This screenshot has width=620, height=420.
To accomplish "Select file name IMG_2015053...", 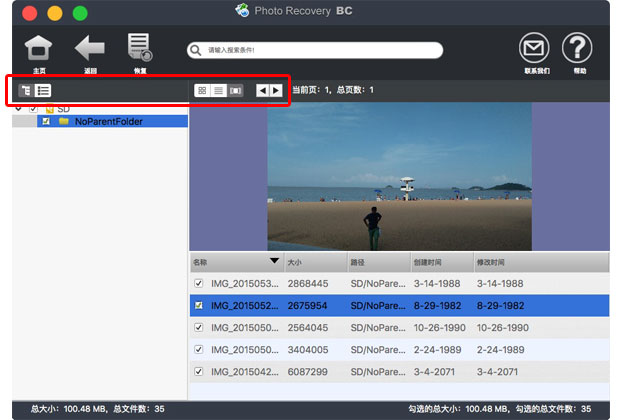I will point(244,284).
